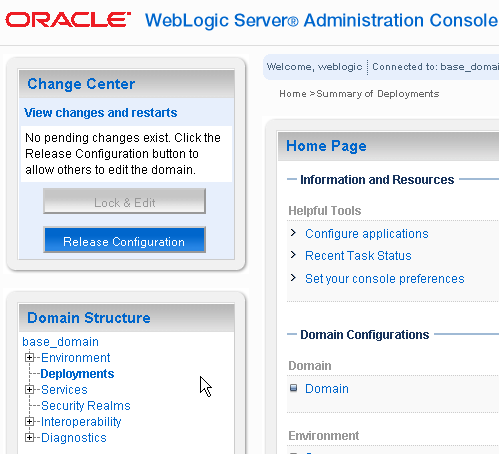
Task: Expand the Services tree node
Action: point(29,389)
